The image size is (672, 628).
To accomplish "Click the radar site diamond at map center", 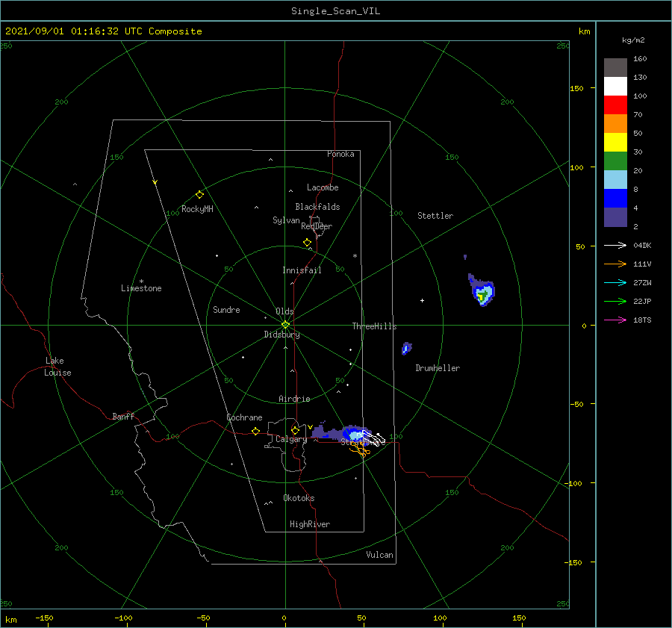I will (x=285, y=325).
